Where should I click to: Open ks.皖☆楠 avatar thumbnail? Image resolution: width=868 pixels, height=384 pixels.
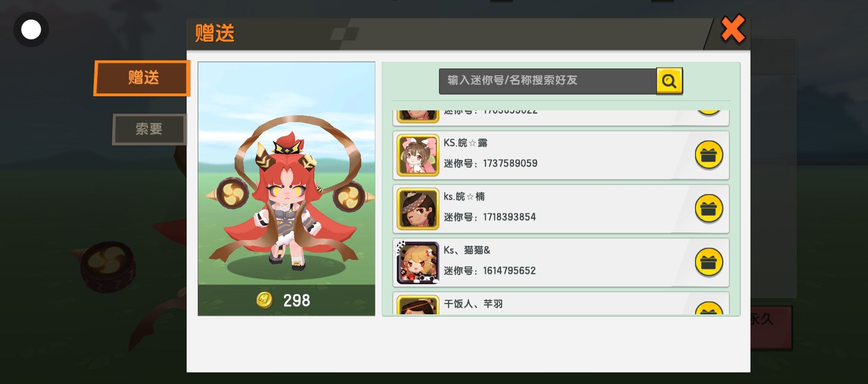click(x=418, y=209)
